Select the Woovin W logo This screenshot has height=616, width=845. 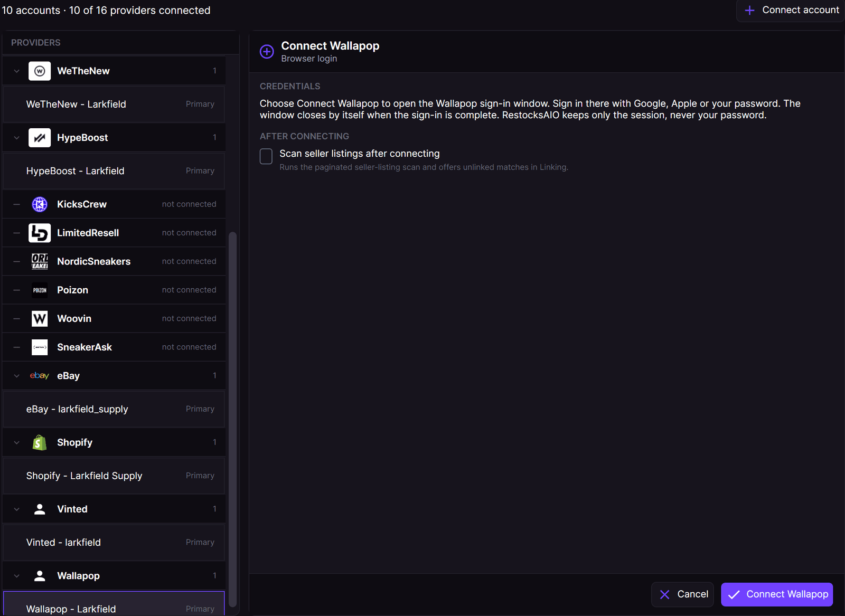(40, 318)
